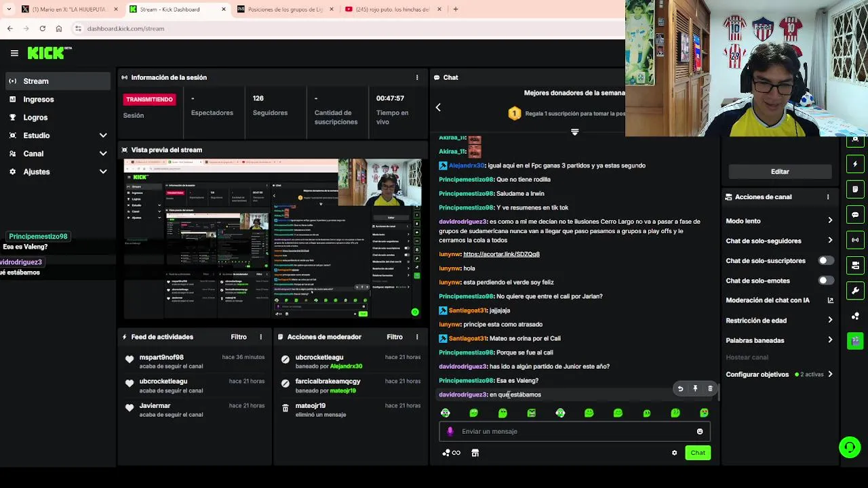Open the wrench tools icon in right rail
The width and height of the screenshot is (868, 488).
855,291
